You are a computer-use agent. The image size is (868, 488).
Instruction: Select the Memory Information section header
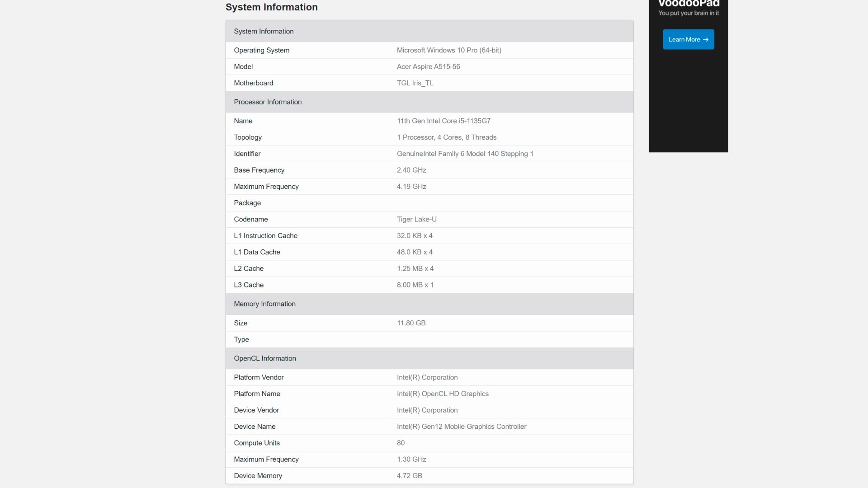[x=264, y=304]
